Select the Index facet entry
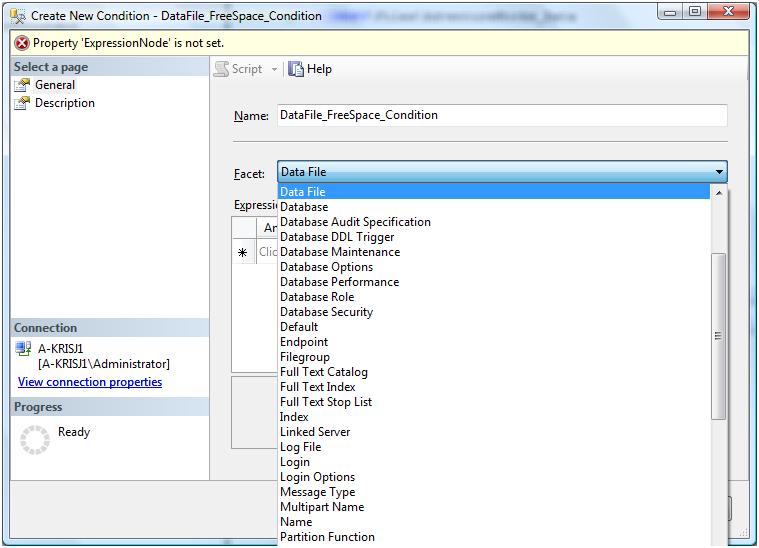The image size is (759, 548). (494, 417)
